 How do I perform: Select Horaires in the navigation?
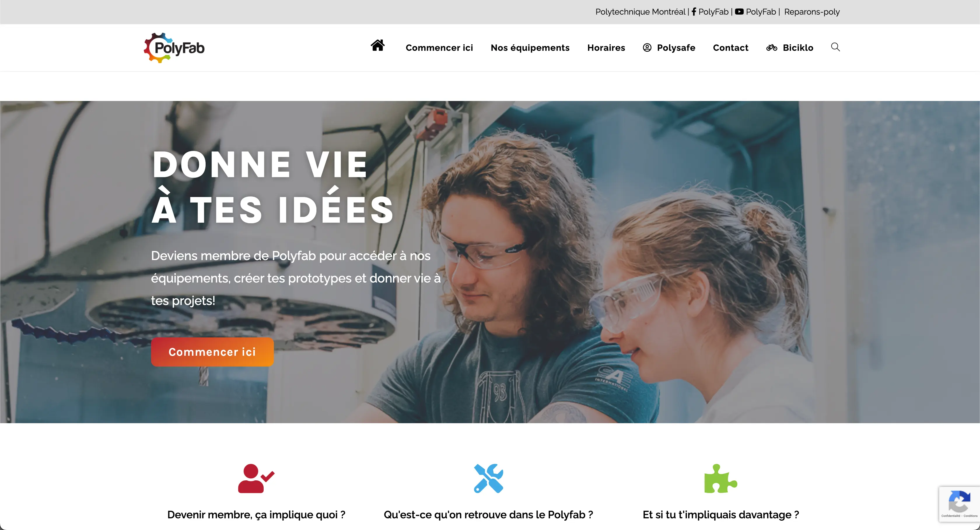pyautogui.click(x=606, y=48)
